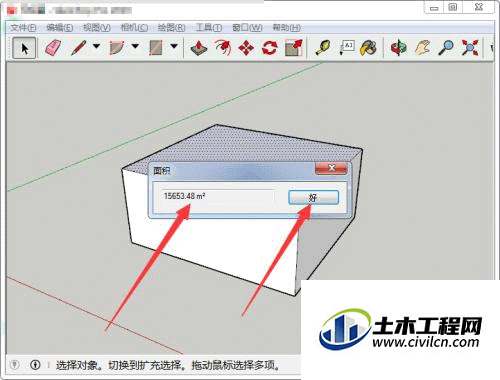Image resolution: width=500 pixels, height=380 pixels.
Task: Open the 绘图(R) menu
Action: click(x=171, y=28)
